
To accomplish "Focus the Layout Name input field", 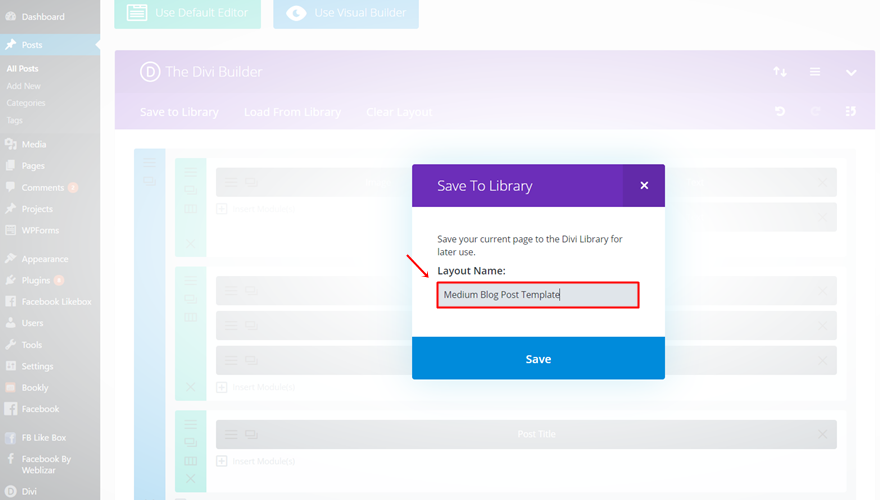I will pos(538,295).
